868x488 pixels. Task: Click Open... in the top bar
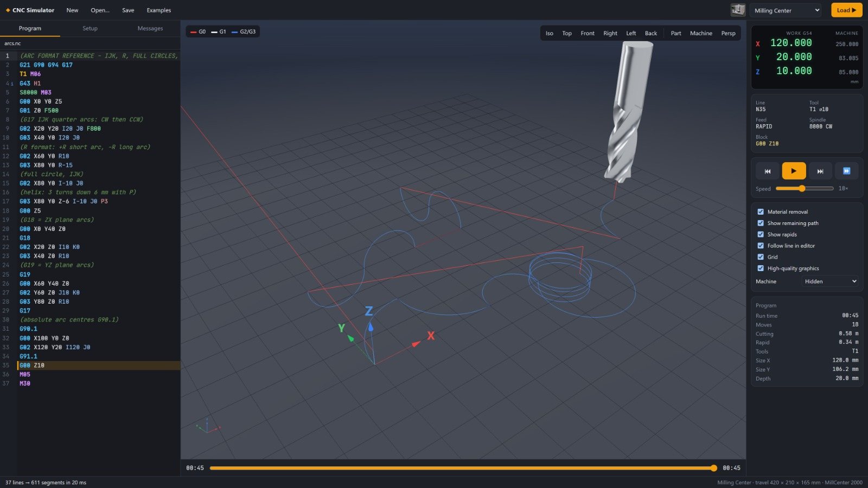(100, 10)
